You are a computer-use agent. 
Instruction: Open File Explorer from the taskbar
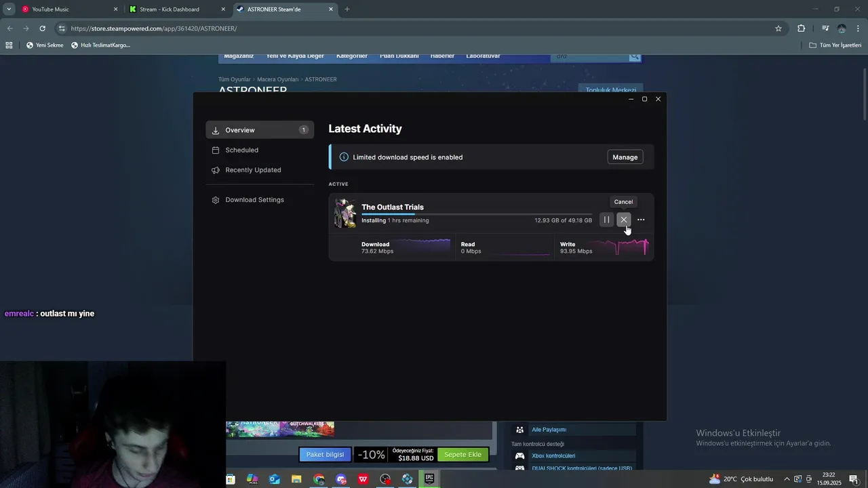[x=296, y=479]
